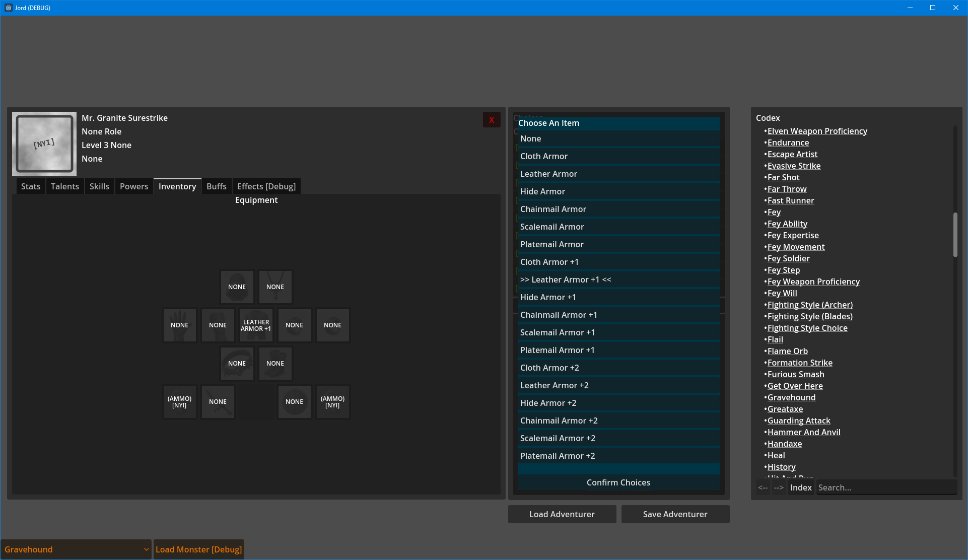Choose Platemail Armor +2 item
Image resolution: width=968 pixels, height=560 pixels.
tap(618, 456)
